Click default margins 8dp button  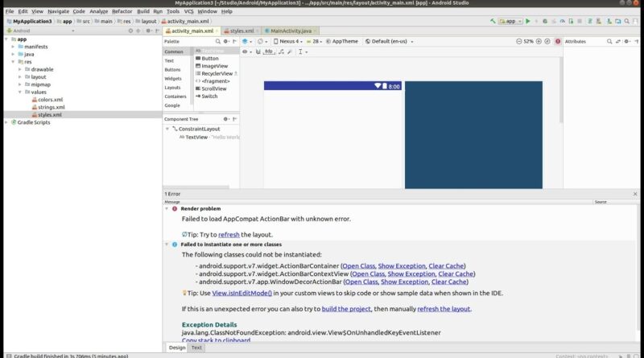point(269,51)
